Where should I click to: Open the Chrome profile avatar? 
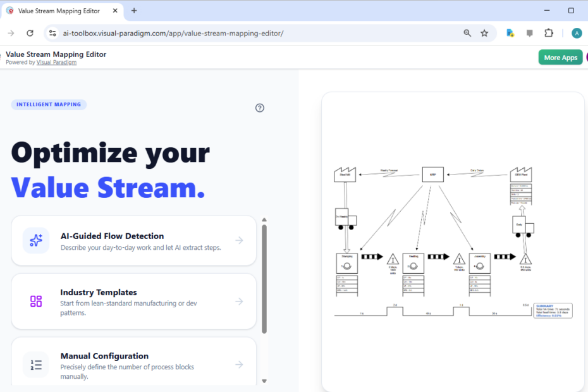tap(577, 32)
